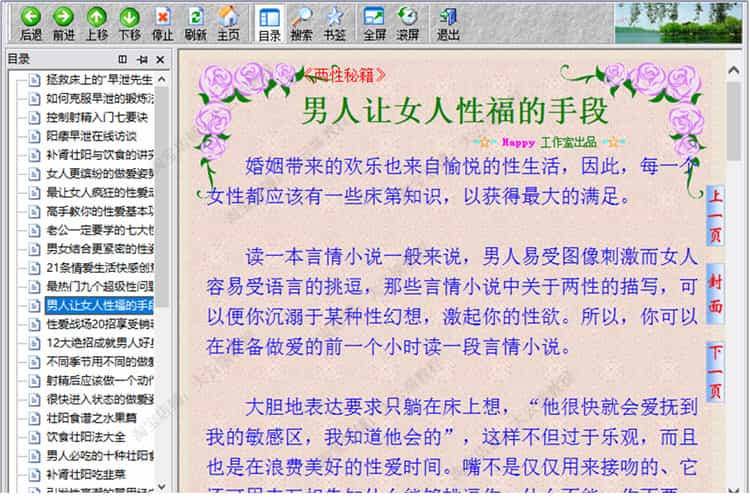Open chapter 性爱战场20招享受销
This screenshot has height=500, width=750.
coord(100,324)
